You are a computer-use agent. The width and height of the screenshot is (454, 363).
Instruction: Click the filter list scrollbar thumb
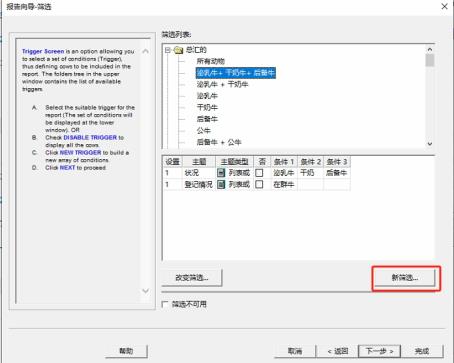click(x=430, y=60)
